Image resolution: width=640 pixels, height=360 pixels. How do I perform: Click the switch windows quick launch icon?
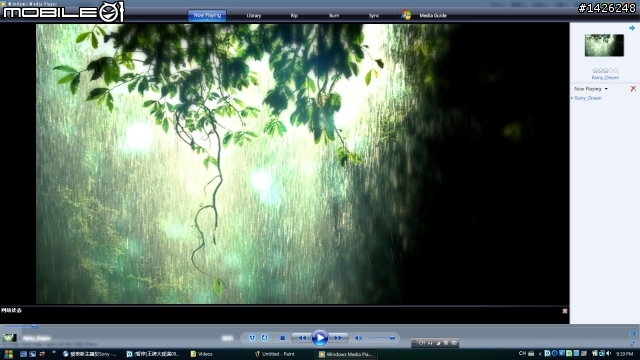[x=33, y=354]
